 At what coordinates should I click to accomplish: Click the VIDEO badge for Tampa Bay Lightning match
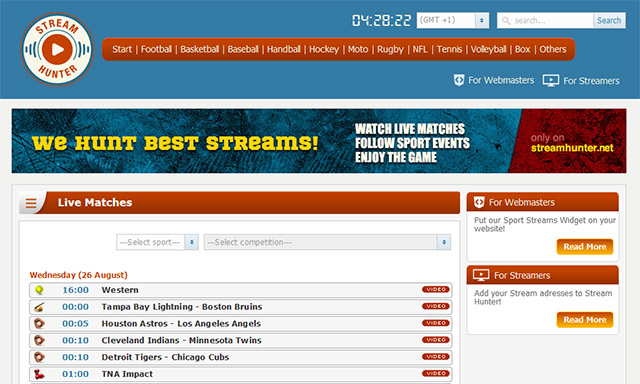coord(436,306)
